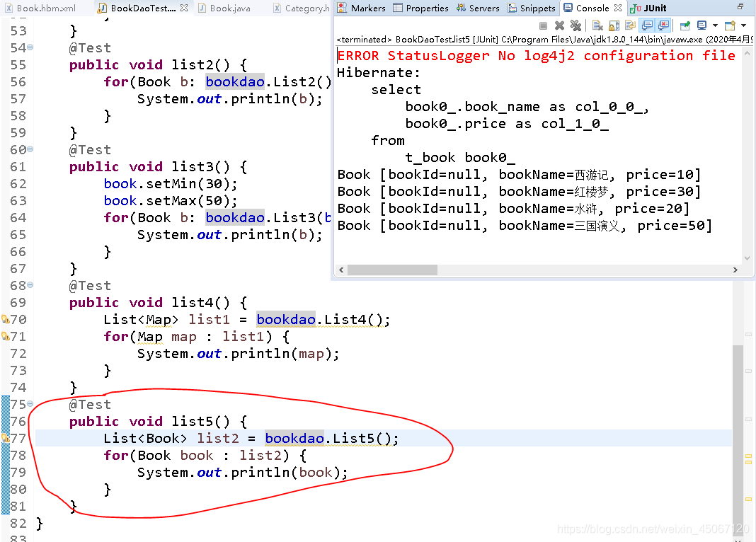
Task: Close the Console tab
Action: click(x=618, y=8)
